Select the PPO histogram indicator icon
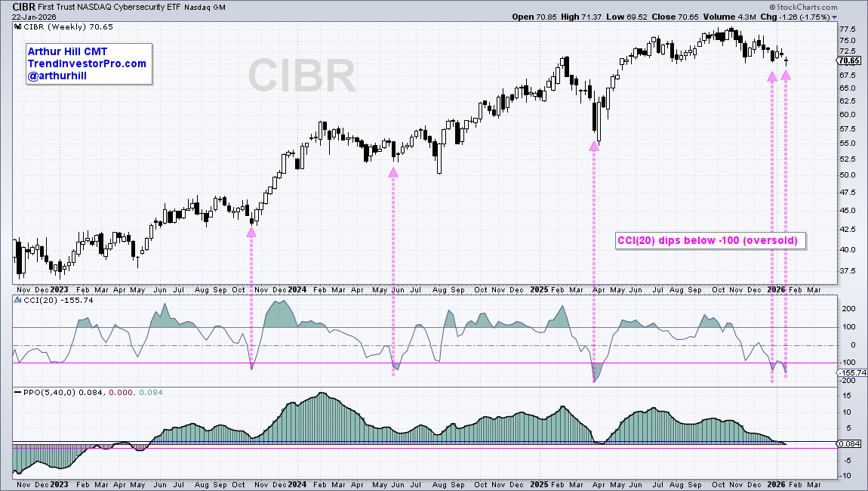Screen dimensions: 868x491 tap(17, 391)
